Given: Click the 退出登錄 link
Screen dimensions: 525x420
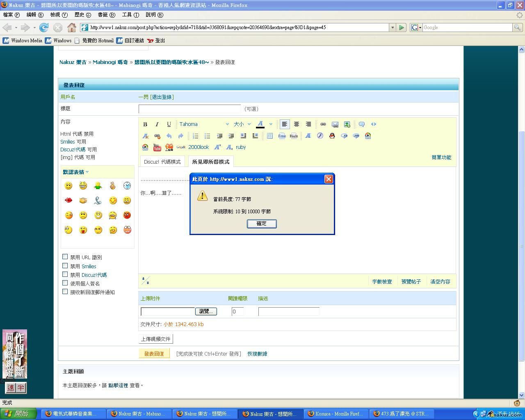Looking at the screenshot, I should pos(162,97).
